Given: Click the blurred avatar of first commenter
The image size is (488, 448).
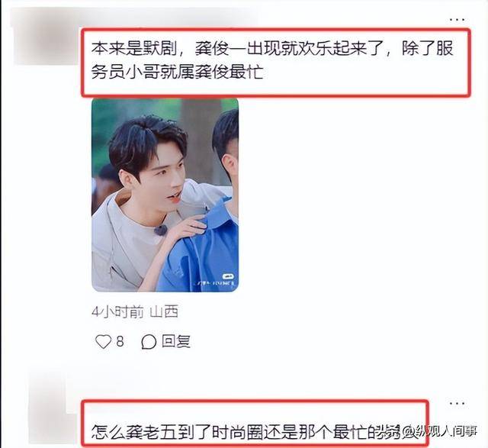Looking at the screenshot, I should [x=45, y=37].
